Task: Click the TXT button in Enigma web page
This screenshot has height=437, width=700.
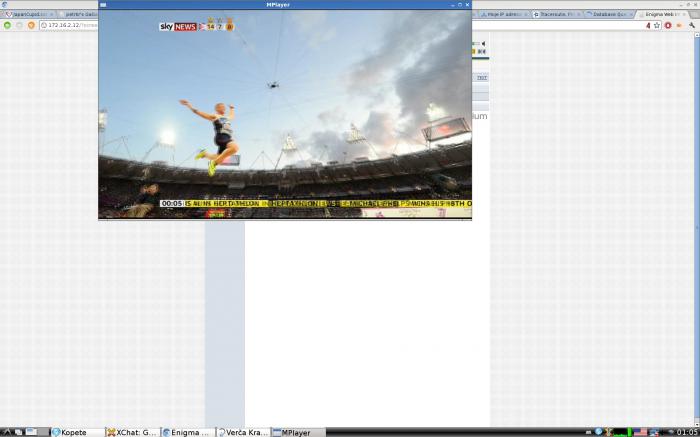Action: tap(482, 78)
